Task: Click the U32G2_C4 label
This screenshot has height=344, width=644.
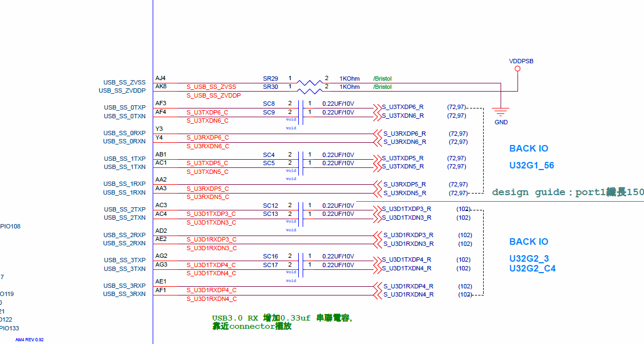Action: click(x=532, y=269)
